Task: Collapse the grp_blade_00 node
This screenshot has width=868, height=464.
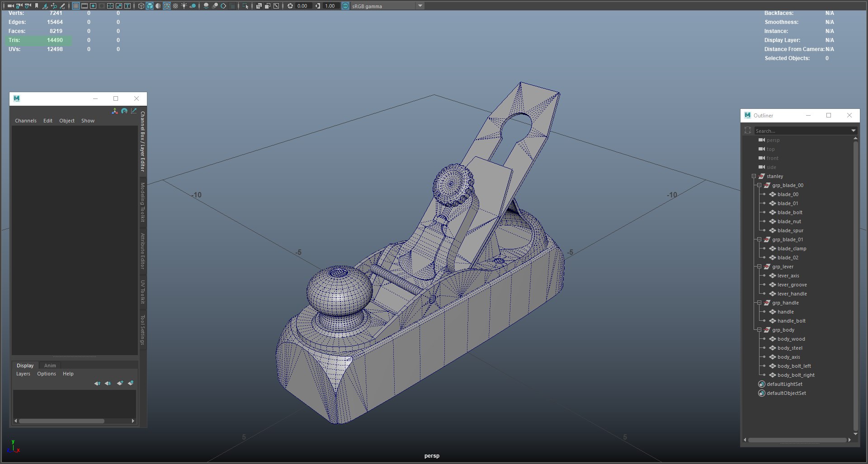Action: [759, 185]
